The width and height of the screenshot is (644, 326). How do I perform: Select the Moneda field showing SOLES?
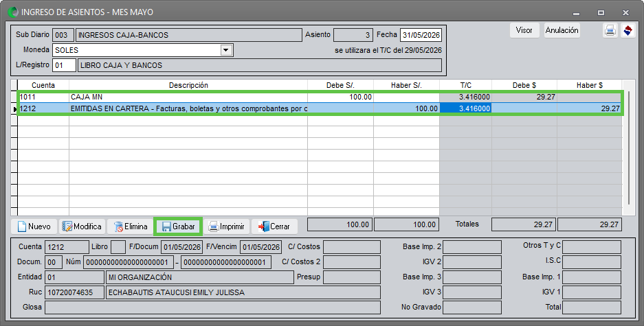coord(142,50)
